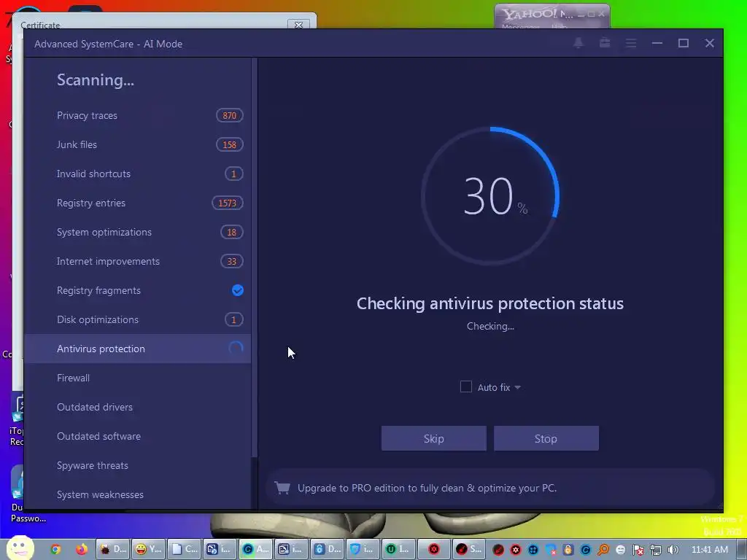Click the 158 Junk files count badge
Viewport: 747px width, 560px height.
pyautogui.click(x=230, y=144)
